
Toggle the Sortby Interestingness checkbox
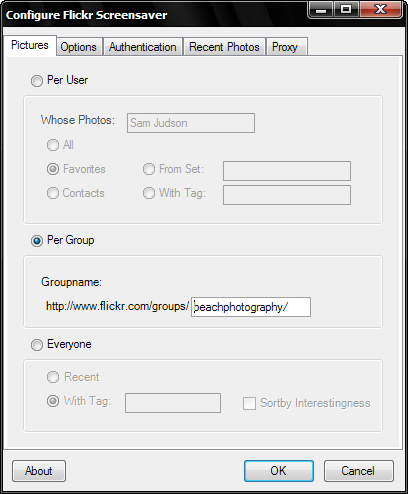click(249, 403)
